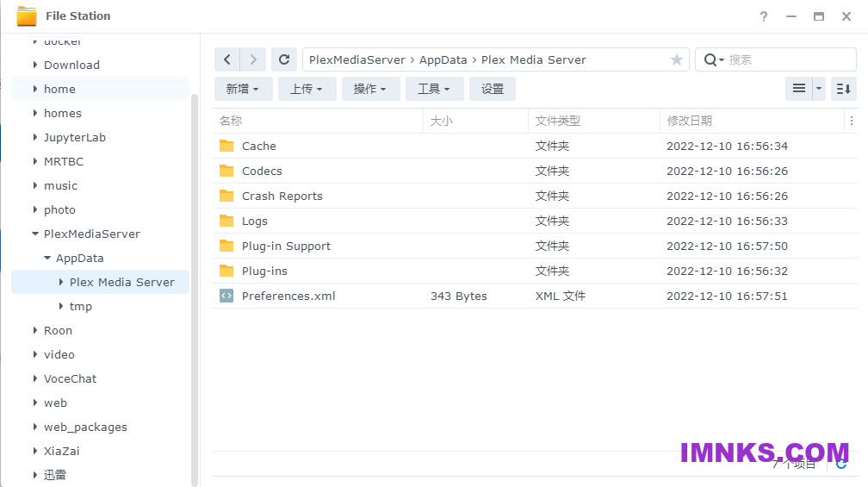The image size is (868, 487).
Task: Go back with the left arrow button
Action: 227,59
